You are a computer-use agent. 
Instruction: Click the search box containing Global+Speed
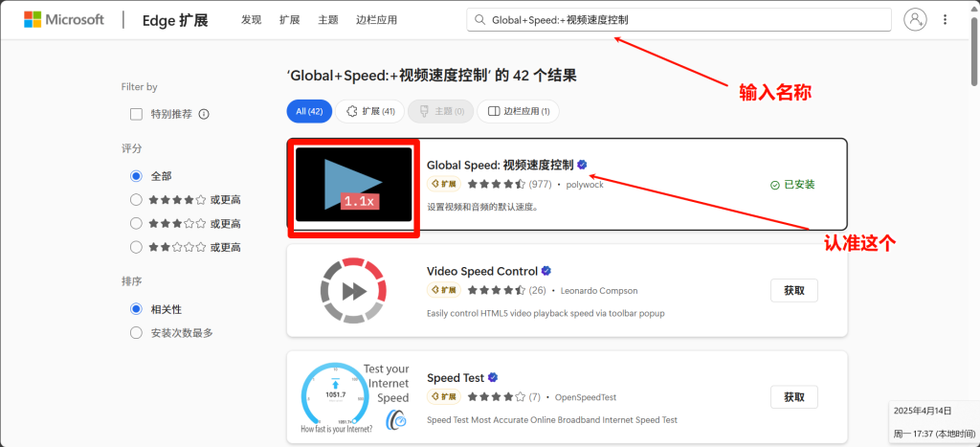tap(679, 19)
